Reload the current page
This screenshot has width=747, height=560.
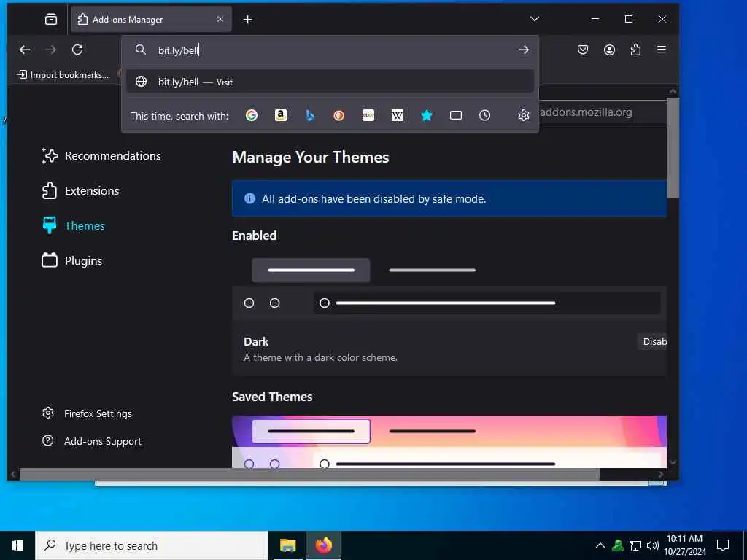coord(77,50)
